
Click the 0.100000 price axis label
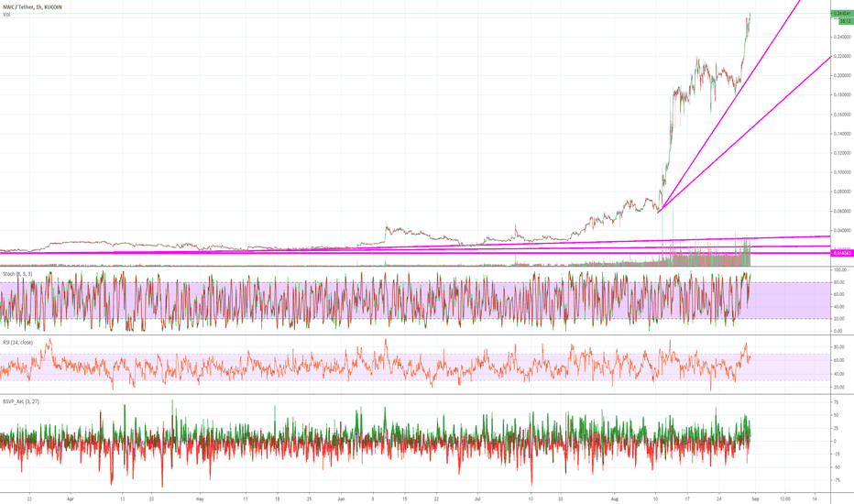tap(842, 172)
